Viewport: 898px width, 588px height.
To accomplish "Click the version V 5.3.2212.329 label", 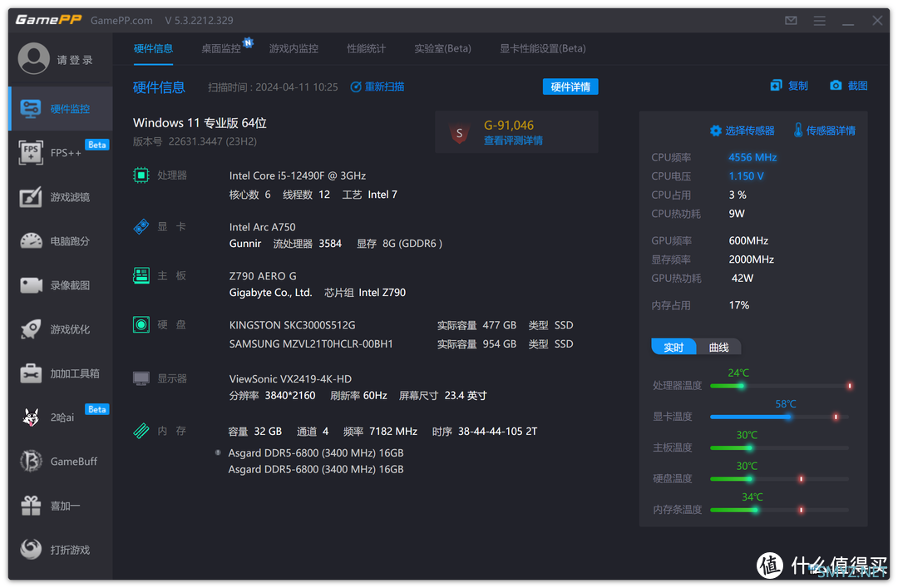I will point(199,21).
